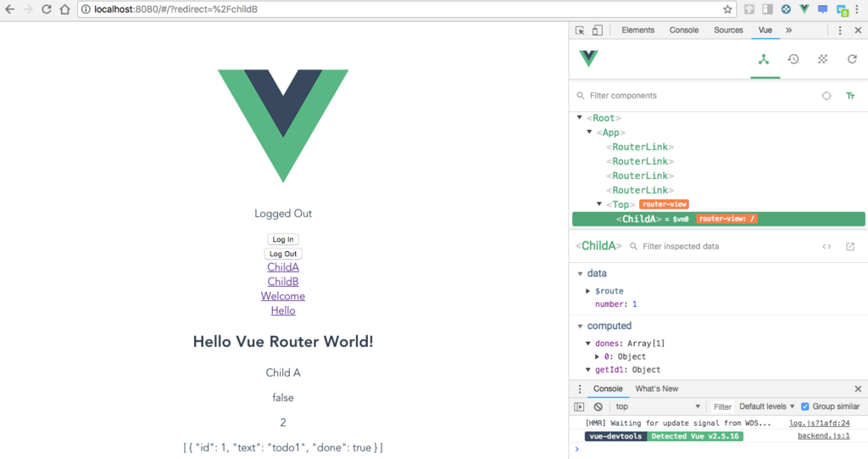Open the Chrome menu three-dot icon
The width and height of the screenshot is (868, 459).
[857, 9]
